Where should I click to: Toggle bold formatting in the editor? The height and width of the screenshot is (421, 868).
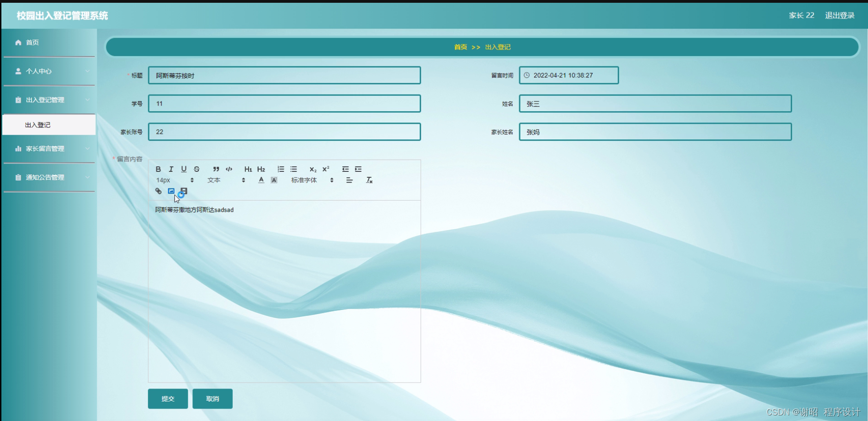pos(158,169)
